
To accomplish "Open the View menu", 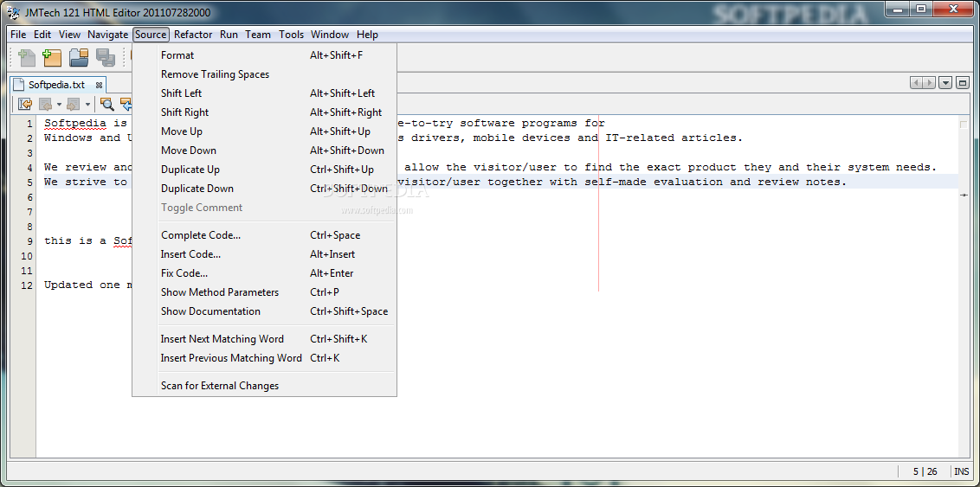I will click(x=70, y=35).
